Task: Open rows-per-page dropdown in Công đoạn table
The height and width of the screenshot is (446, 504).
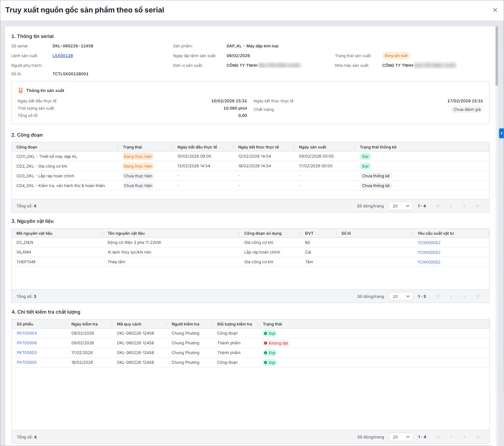Action: 400,206
